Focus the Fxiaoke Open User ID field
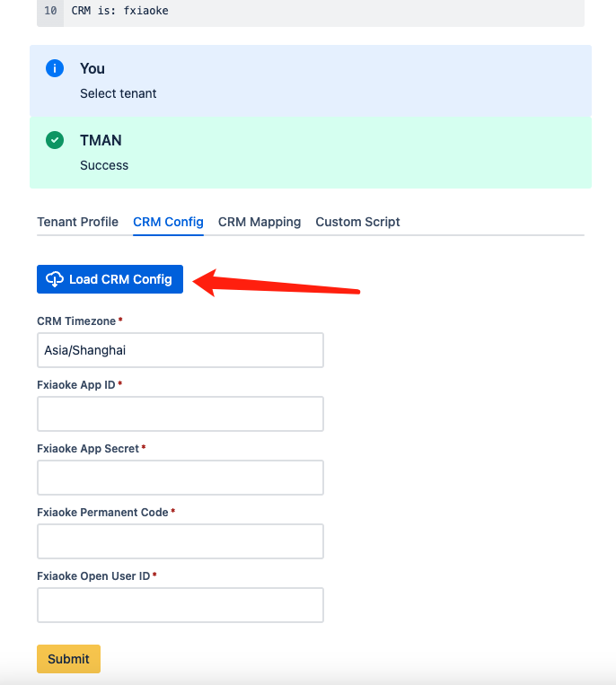The width and height of the screenshot is (616, 685). (x=180, y=605)
